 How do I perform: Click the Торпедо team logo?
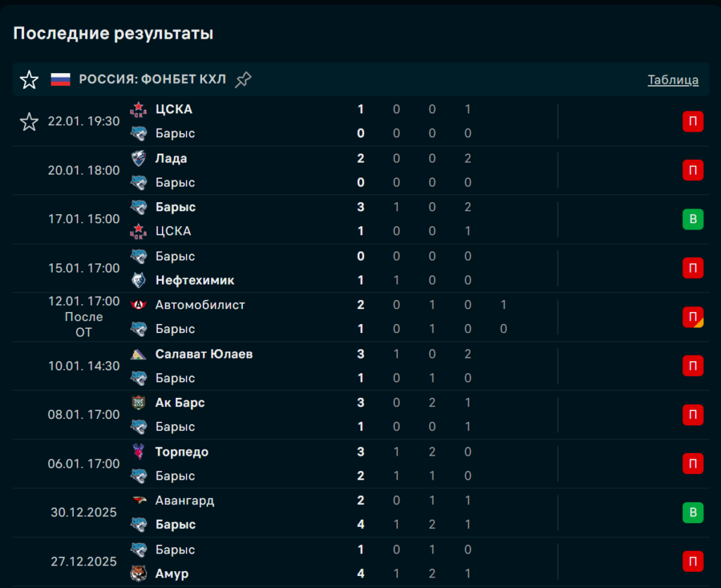(139, 451)
